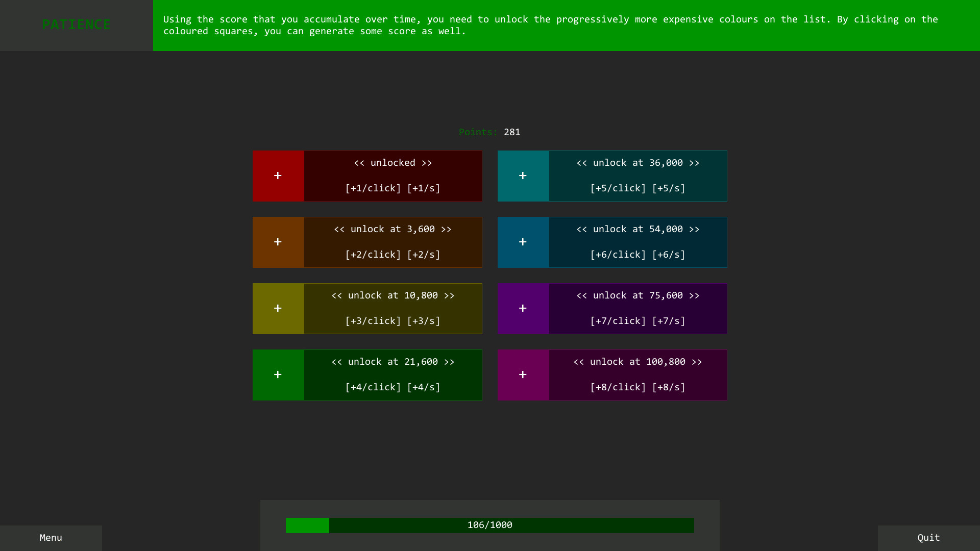Click the magenta plus square

[523, 375]
